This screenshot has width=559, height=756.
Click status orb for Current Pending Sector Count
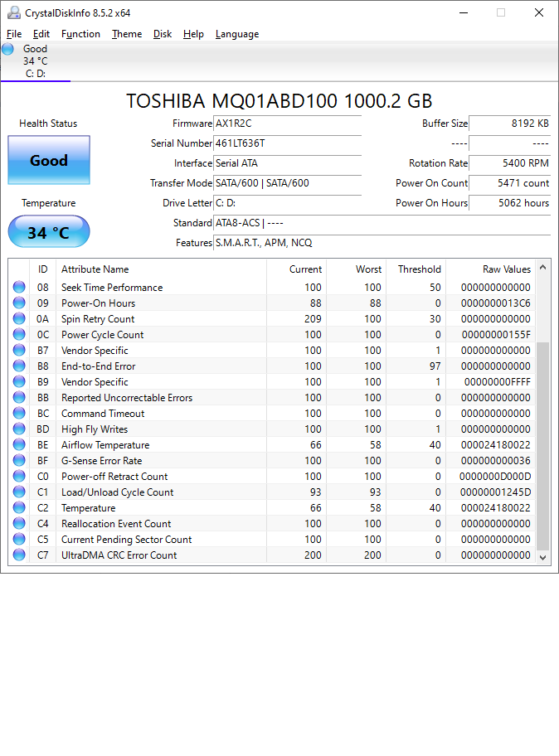click(19, 539)
